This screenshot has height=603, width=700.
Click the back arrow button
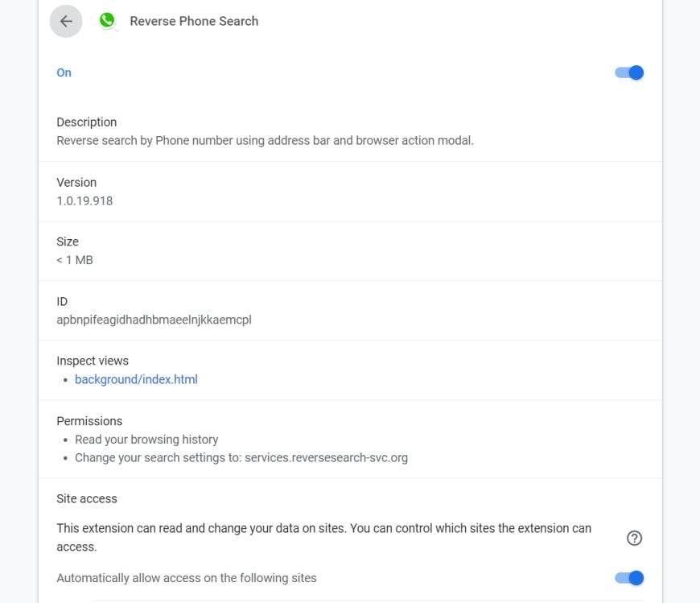[66, 22]
